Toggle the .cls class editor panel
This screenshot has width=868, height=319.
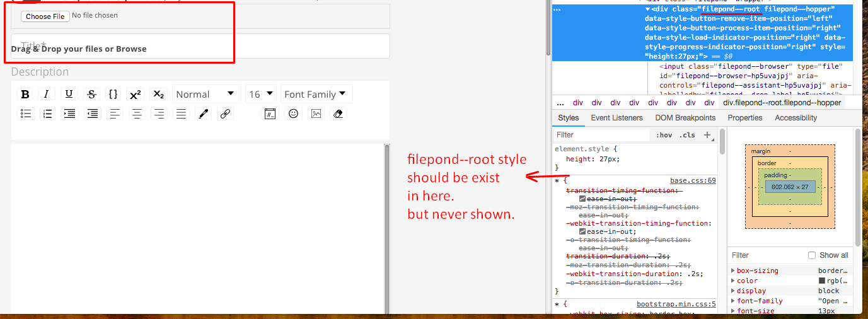coord(688,135)
